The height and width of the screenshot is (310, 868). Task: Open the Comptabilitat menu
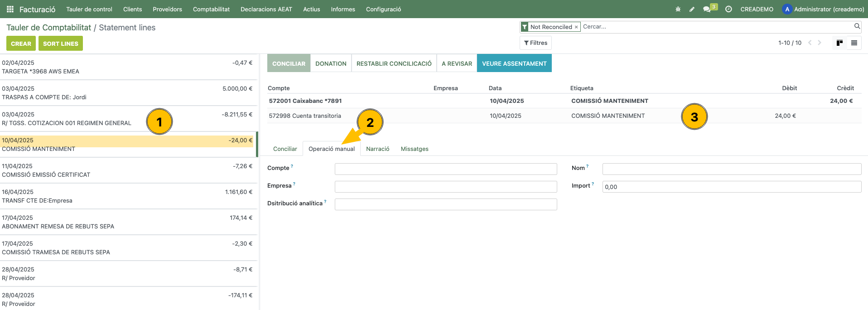click(x=211, y=9)
